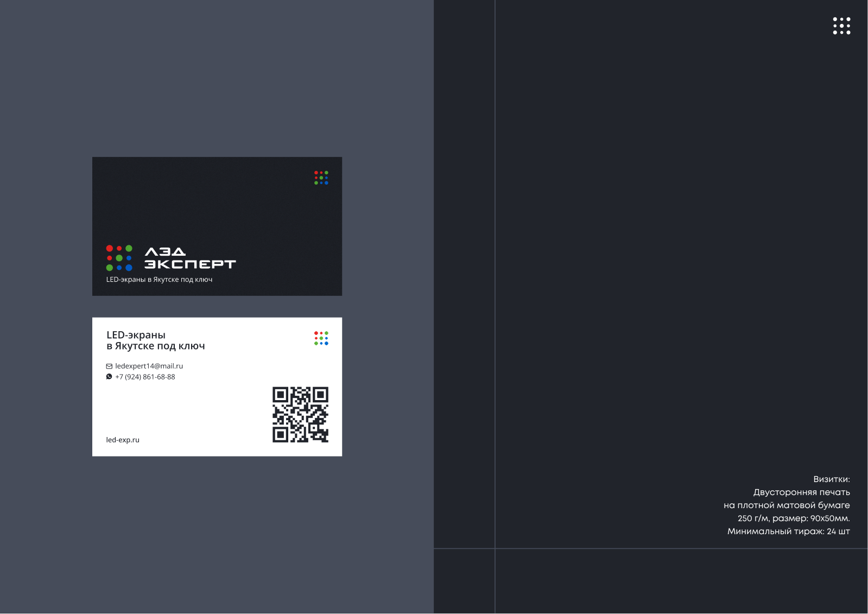The height and width of the screenshot is (614, 868).
Task: Click the phone number +7 (924) 861-68-88
Action: pos(145,377)
